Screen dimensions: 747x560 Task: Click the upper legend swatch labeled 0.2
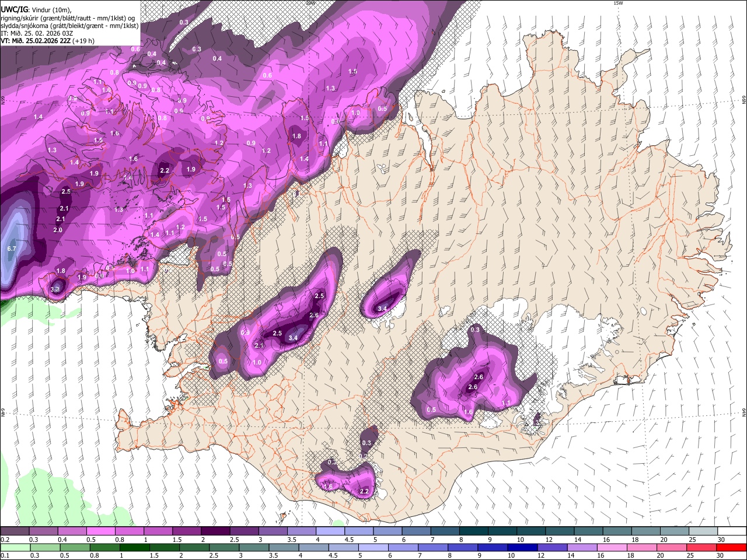tap(15, 531)
